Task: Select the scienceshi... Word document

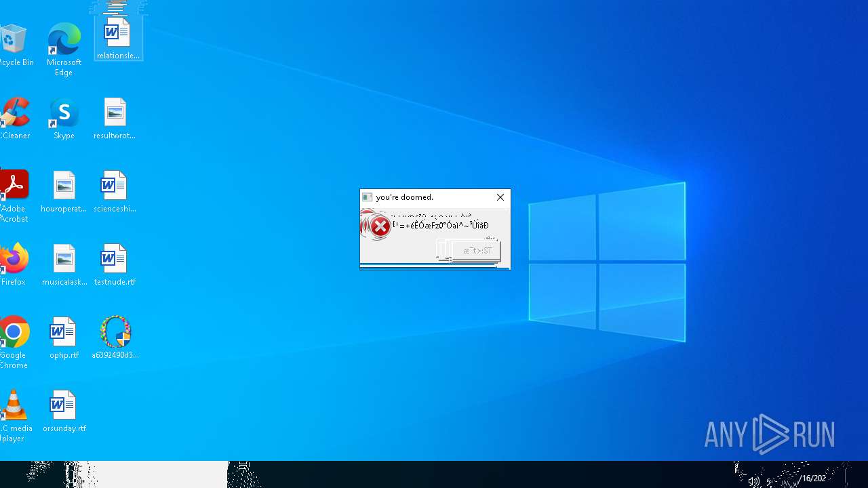Action: [115, 192]
